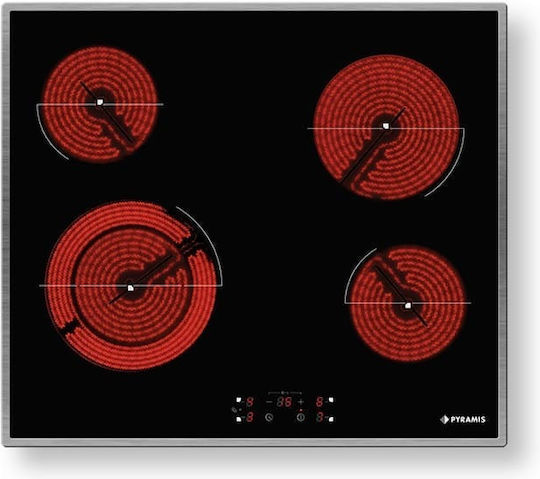540x479 pixels.
Task: Click the rear-left zone heat level digit
Action: [x=250, y=402]
